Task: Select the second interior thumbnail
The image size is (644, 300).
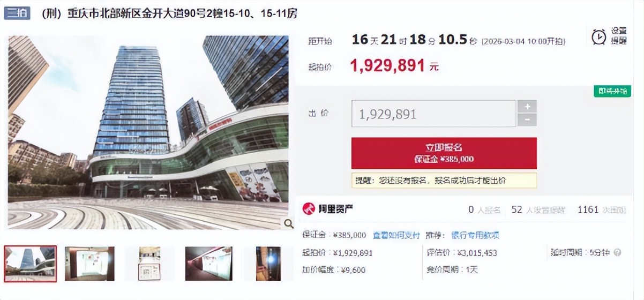Action: point(90,264)
